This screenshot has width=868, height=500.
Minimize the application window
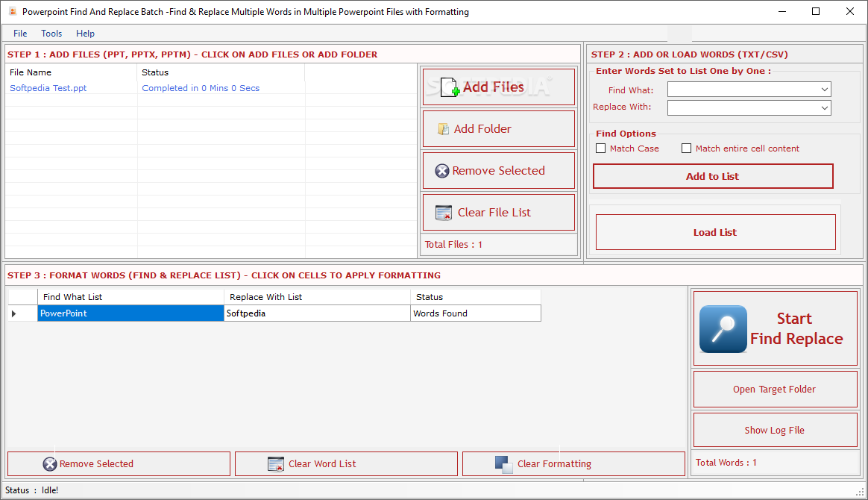coord(781,12)
